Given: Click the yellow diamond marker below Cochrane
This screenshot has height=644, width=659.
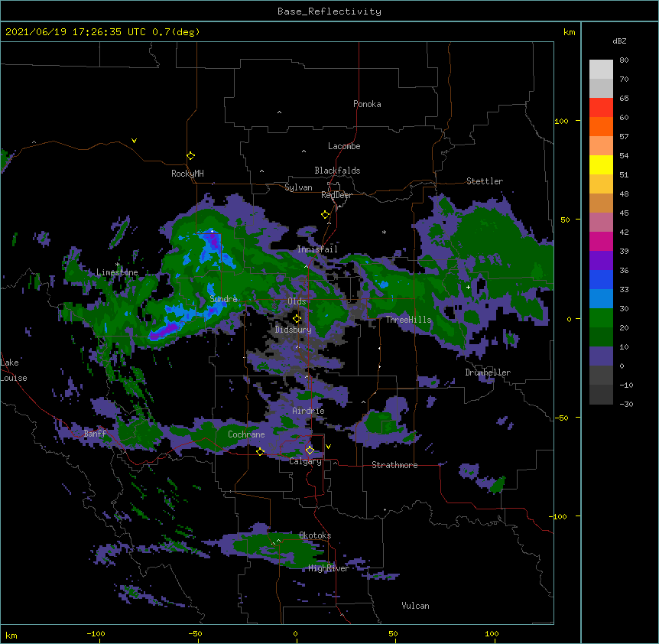Looking at the screenshot, I should [260, 452].
